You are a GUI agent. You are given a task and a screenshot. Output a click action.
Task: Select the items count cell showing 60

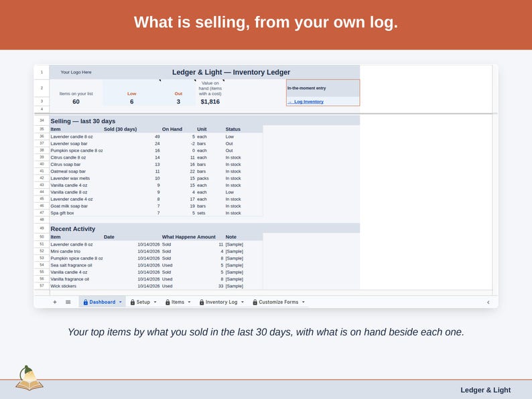click(76, 102)
